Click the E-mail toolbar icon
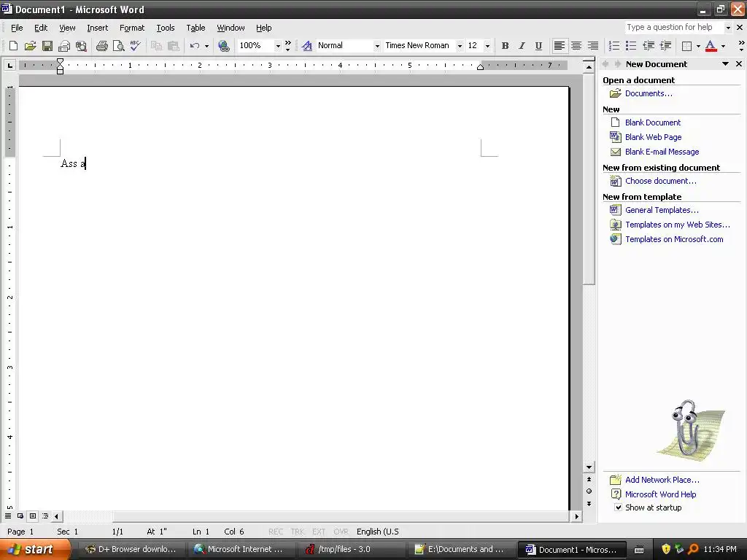747x560 pixels. click(64, 46)
